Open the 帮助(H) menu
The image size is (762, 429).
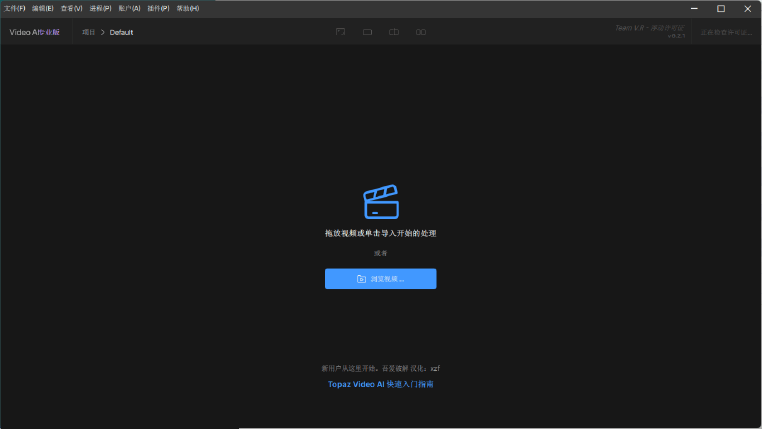click(x=188, y=8)
